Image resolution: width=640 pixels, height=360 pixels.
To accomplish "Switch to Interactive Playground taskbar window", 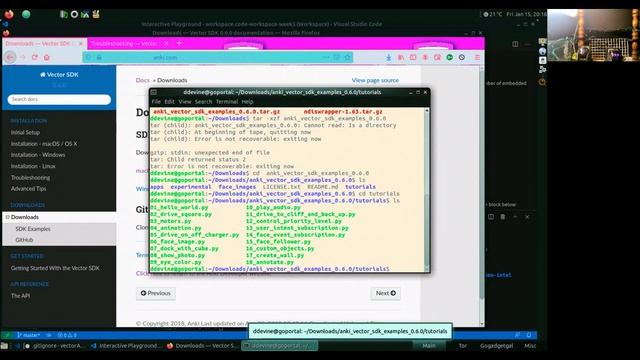I will pos(126,346).
